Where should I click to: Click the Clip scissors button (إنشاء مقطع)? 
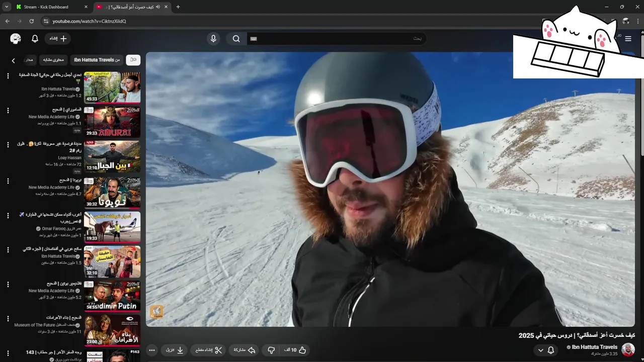pos(208,350)
